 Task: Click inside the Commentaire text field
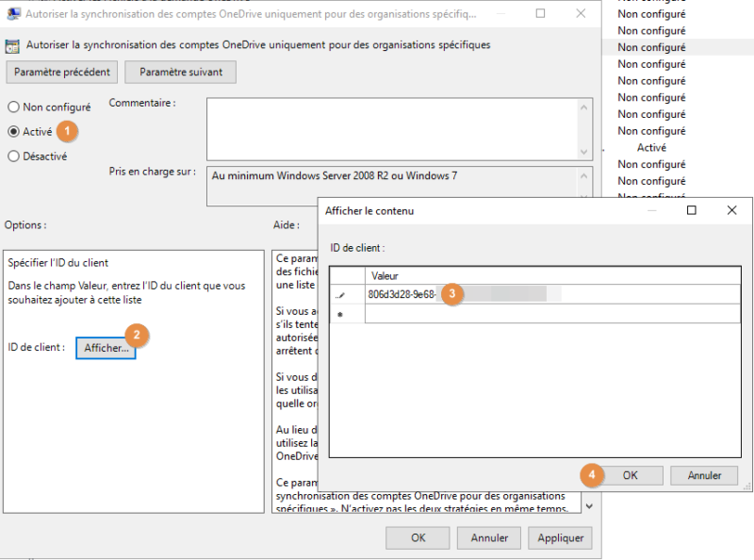(396, 127)
